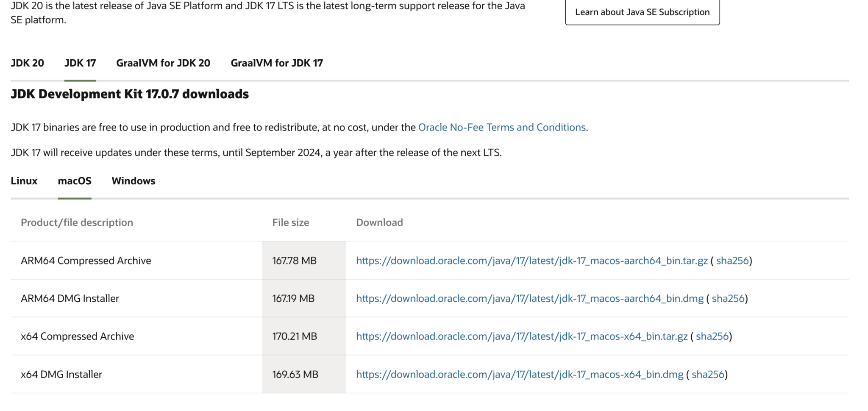View sha256 for the x64 DMG Installer
This screenshot has width=868, height=411.
pyautogui.click(x=709, y=374)
